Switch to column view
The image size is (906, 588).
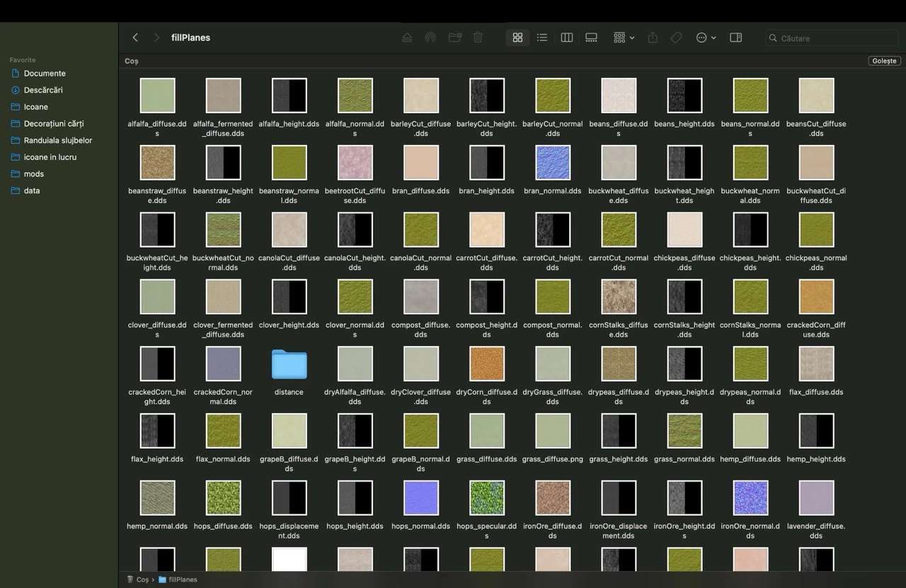point(566,38)
